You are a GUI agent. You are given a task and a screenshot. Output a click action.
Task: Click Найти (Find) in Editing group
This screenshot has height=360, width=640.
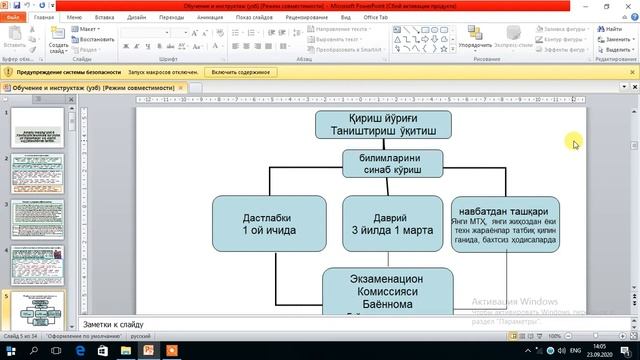coord(610,29)
